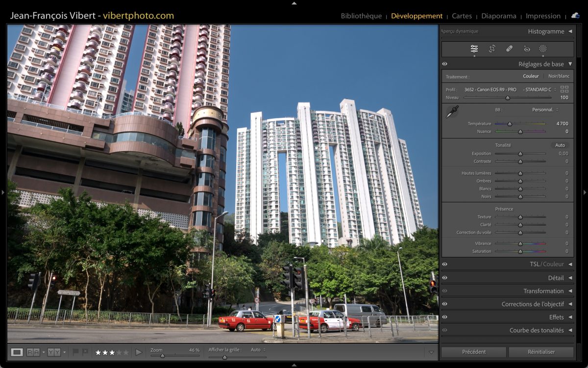Click the Réinitialiser button
Viewport: 588px width, 368px height.
[541, 352]
